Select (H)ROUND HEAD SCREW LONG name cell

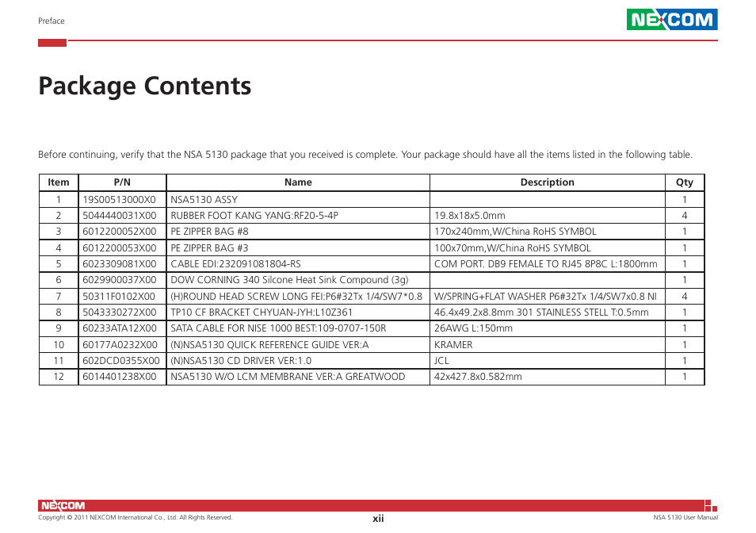click(x=296, y=296)
